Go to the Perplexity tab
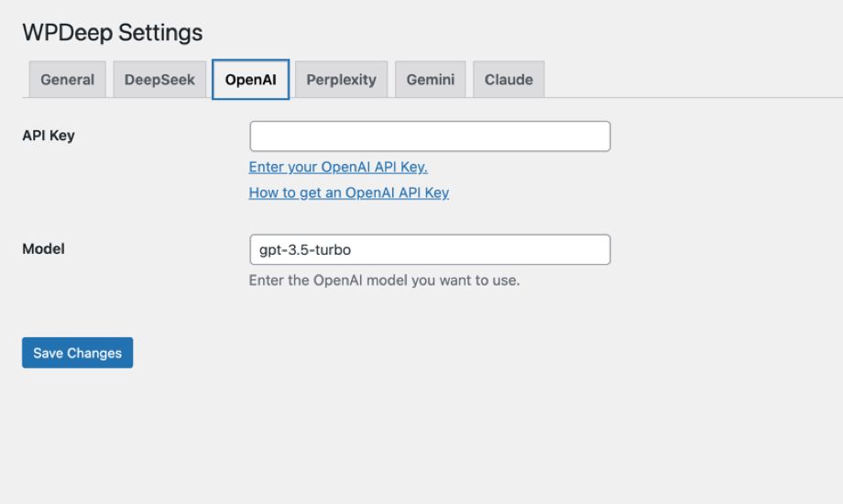This screenshot has height=504, width=843. (x=341, y=80)
